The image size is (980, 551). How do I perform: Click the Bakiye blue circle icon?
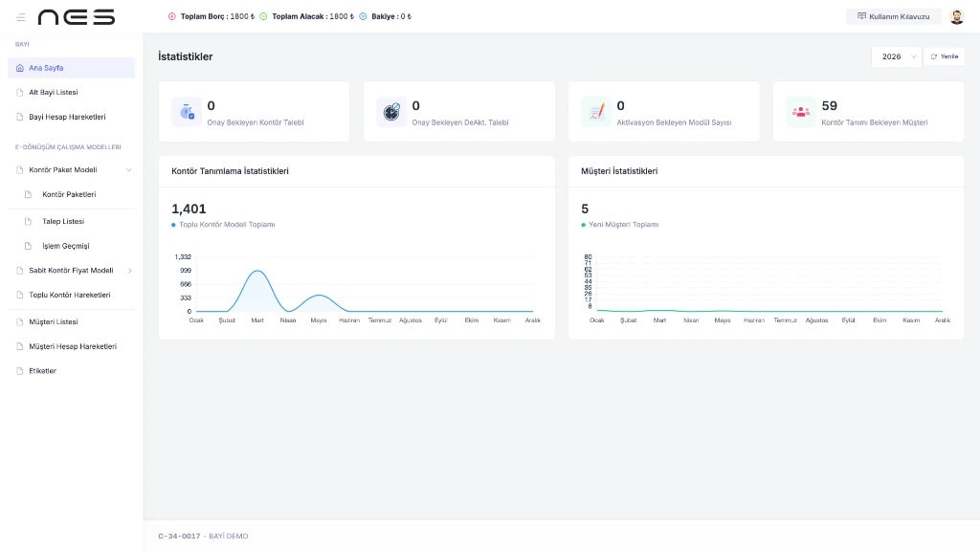(363, 16)
